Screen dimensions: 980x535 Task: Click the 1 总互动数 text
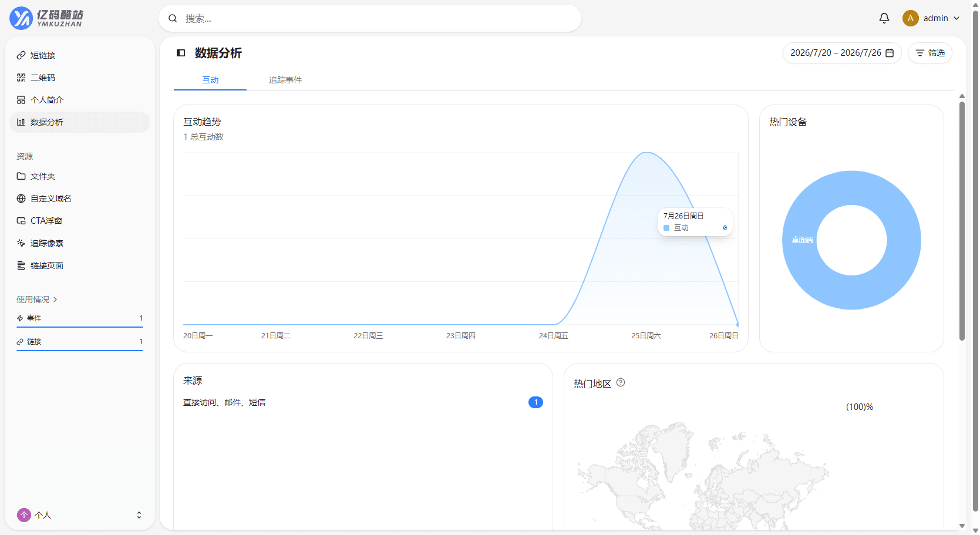pos(203,137)
